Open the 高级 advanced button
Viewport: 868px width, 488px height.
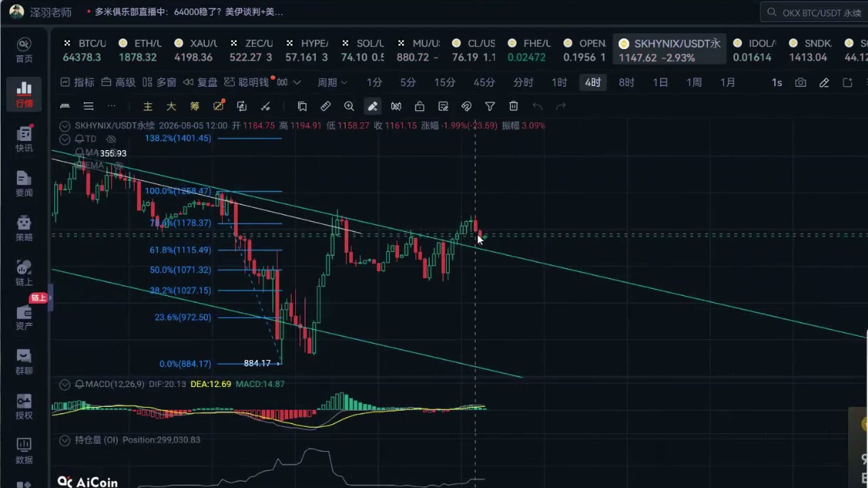click(118, 83)
